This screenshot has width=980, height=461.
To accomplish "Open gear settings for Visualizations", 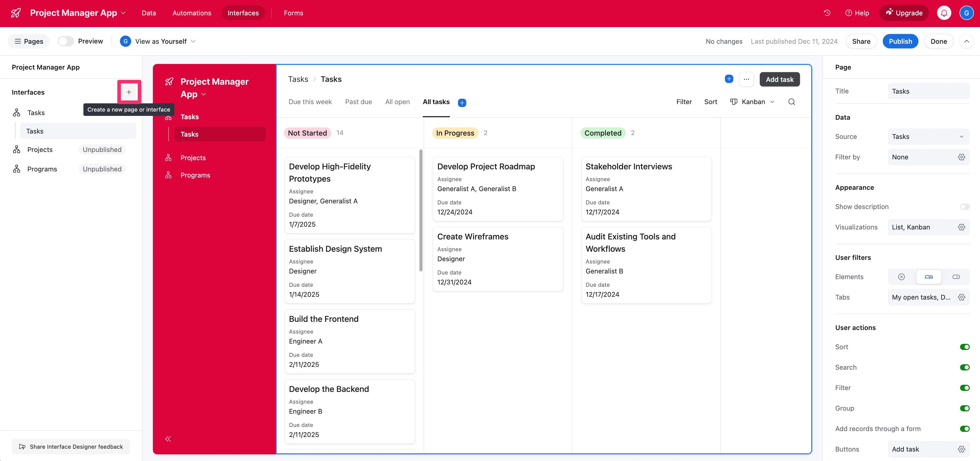I will pos(961,227).
